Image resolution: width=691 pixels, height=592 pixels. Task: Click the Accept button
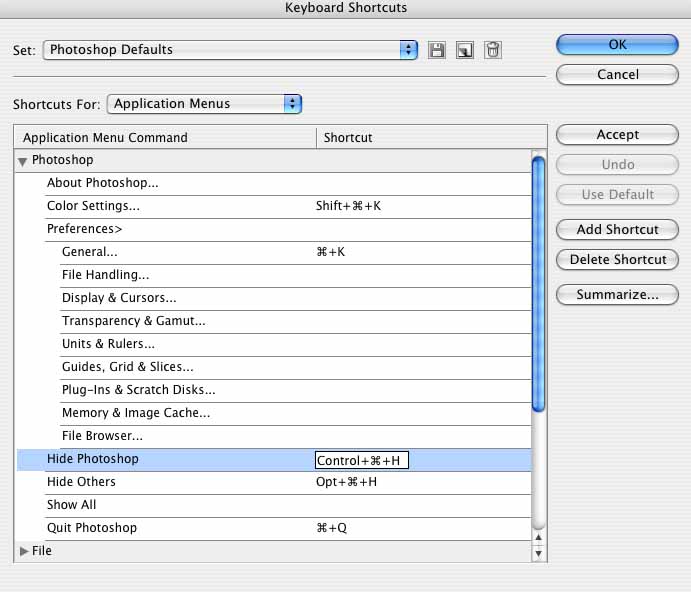tap(617, 134)
